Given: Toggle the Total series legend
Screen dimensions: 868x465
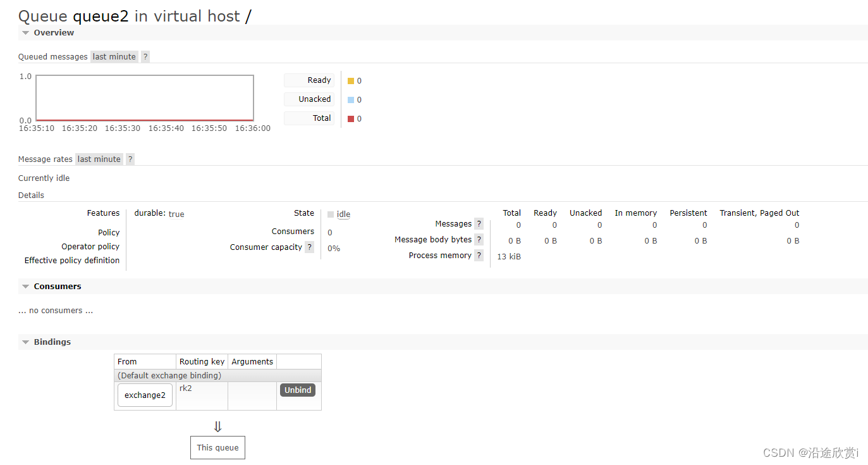Looking at the screenshot, I should [x=309, y=118].
